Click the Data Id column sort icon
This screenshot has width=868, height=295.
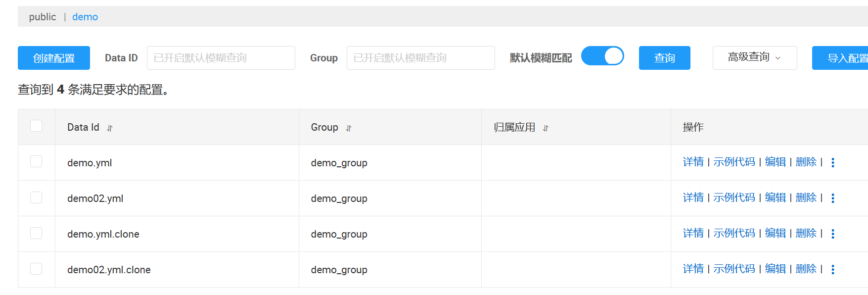(110, 128)
